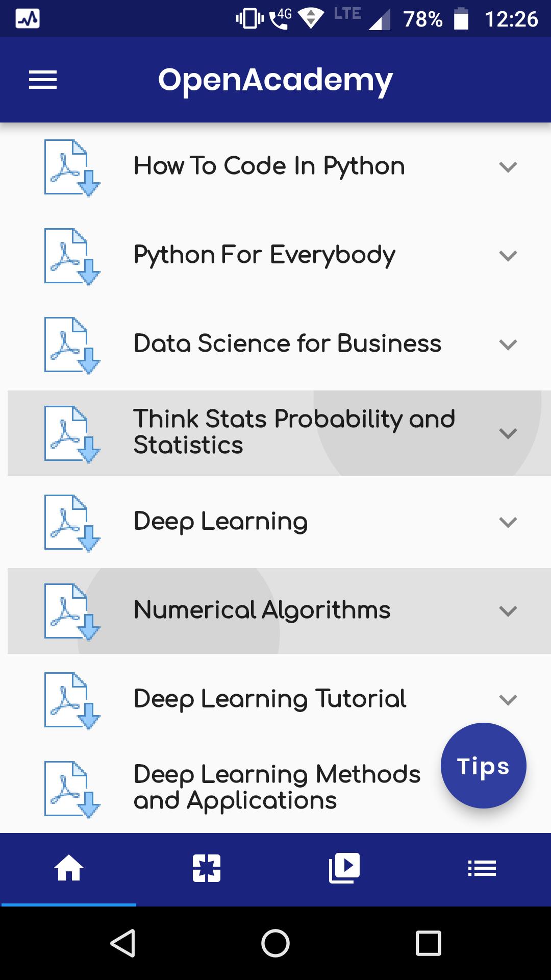This screenshot has height=980, width=551.
Task: Tap the PDF download icon for Deep Learning
Action: 72,523
